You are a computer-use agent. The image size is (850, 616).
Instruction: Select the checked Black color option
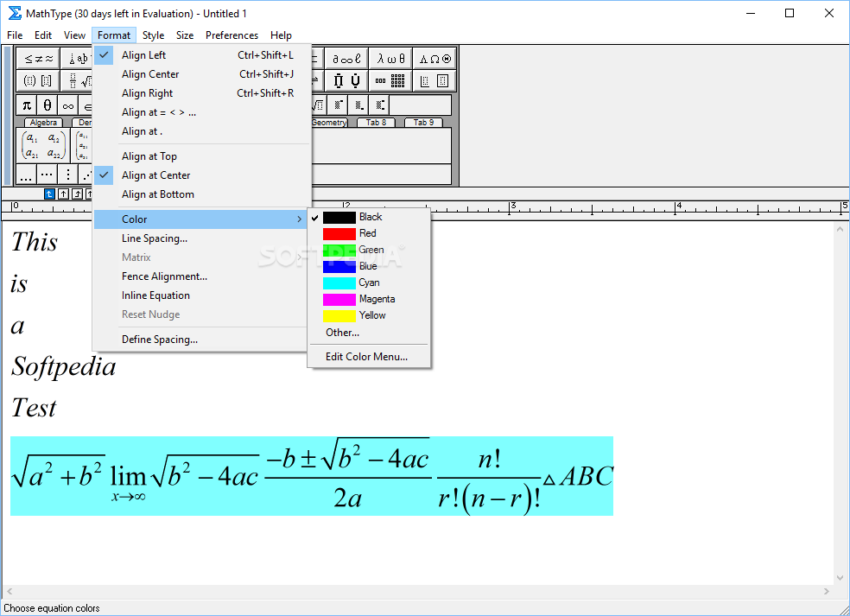pyautogui.click(x=369, y=217)
